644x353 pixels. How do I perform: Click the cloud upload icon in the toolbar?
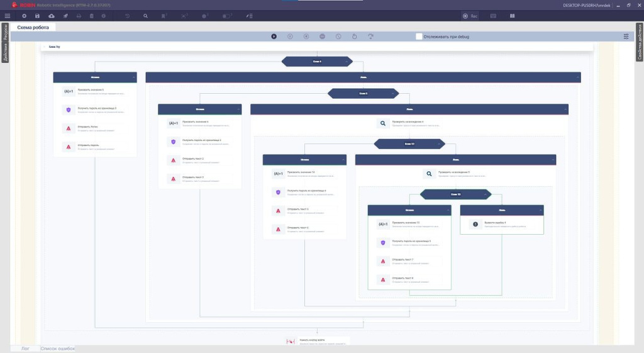tap(51, 16)
